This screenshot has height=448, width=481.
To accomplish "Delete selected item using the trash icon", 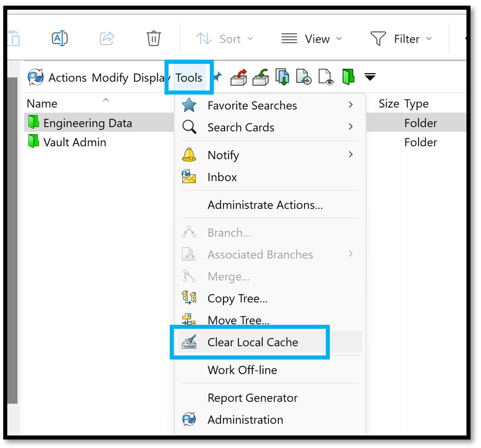I will [x=153, y=38].
